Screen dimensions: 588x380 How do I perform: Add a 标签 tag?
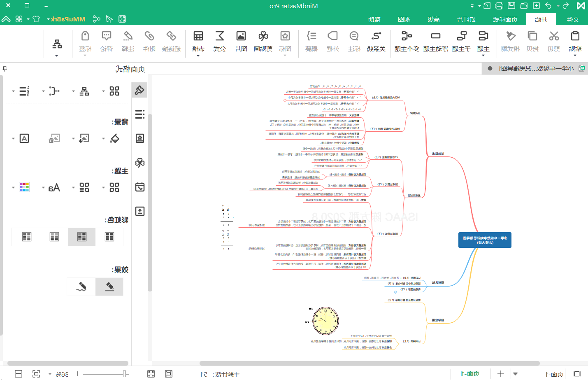(85, 42)
